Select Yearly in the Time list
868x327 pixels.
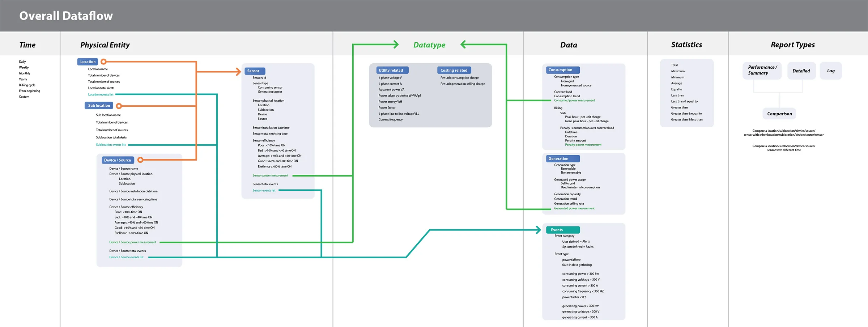(23, 79)
